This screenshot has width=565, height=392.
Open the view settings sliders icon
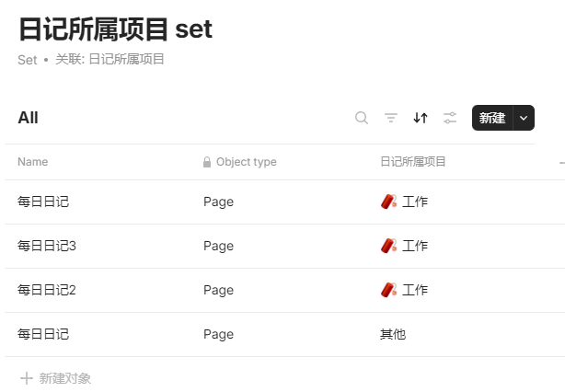[x=450, y=118]
